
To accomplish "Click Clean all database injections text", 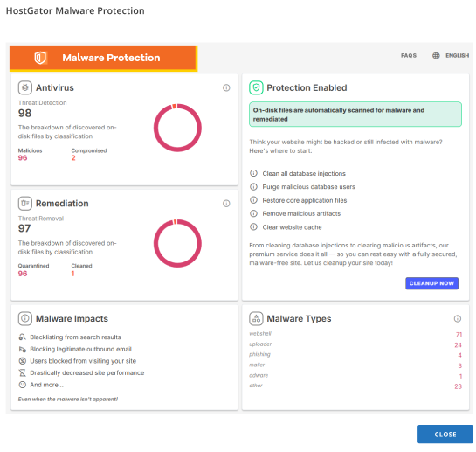I will pos(304,174).
